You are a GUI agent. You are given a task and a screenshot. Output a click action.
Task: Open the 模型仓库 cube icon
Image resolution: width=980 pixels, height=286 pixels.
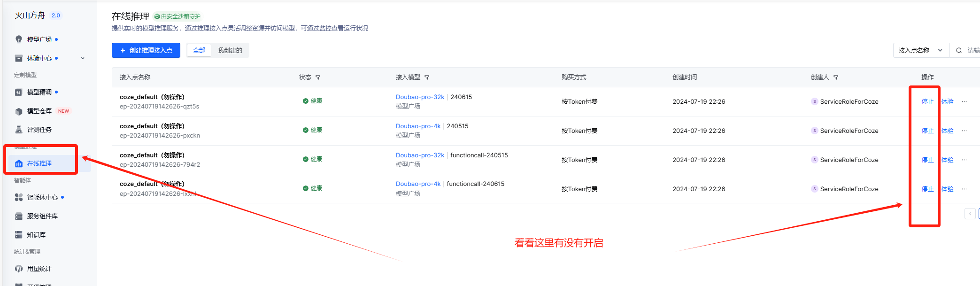(19, 111)
